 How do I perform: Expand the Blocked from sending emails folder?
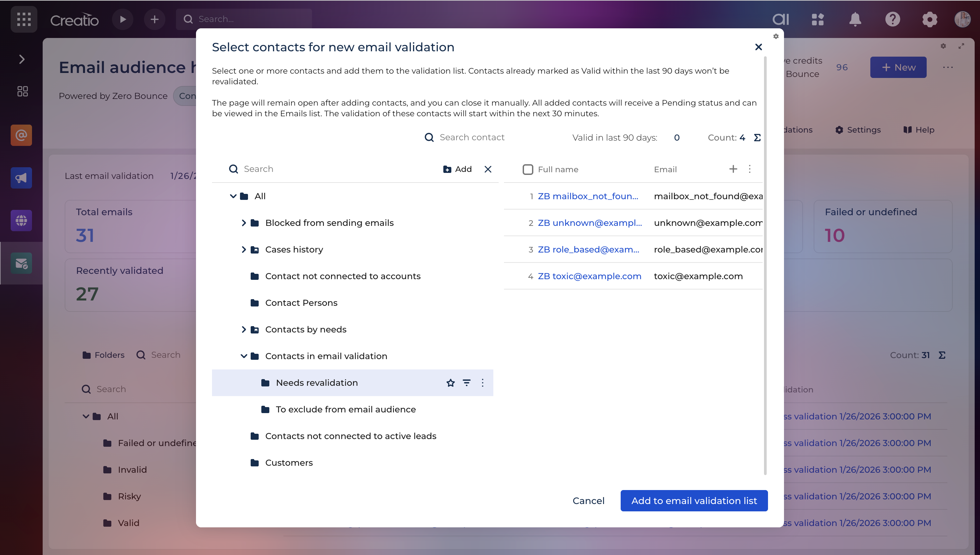[244, 223]
